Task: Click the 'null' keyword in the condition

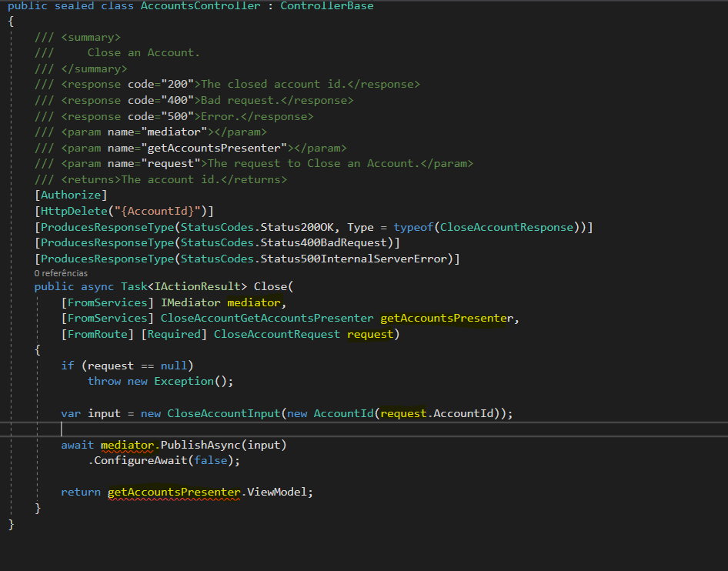Action: pyautogui.click(x=174, y=366)
